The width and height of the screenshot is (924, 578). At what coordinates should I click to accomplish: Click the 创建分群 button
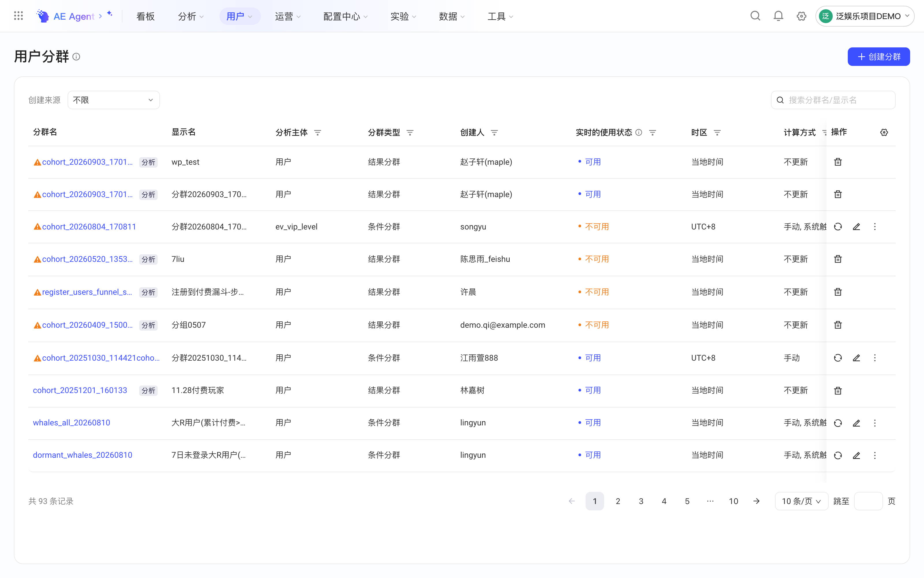879,57
